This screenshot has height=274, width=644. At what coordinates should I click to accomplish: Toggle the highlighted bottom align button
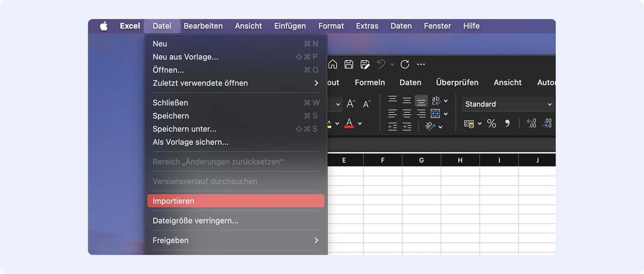coord(421,101)
